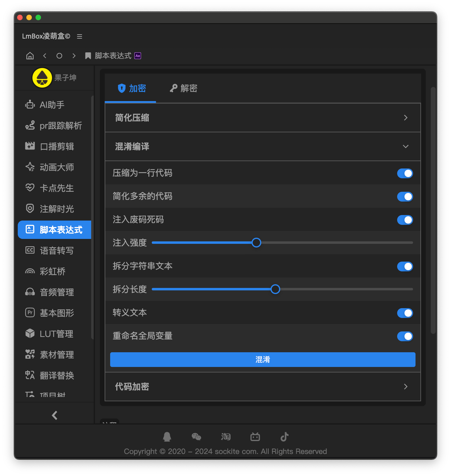
Task: Click the 语音转写 CC icon
Action: pyautogui.click(x=30, y=250)
